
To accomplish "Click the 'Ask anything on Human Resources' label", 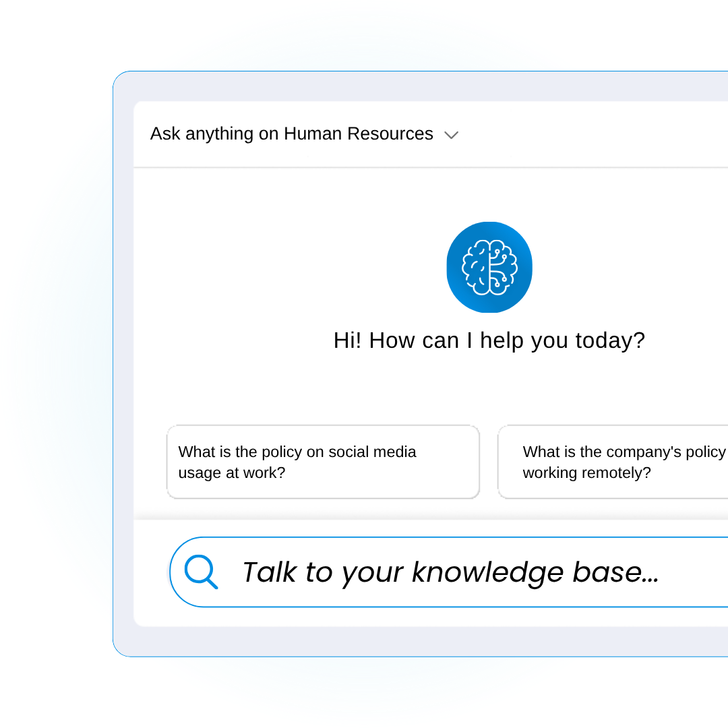I will pyautogui.click(x=292, y=133).
